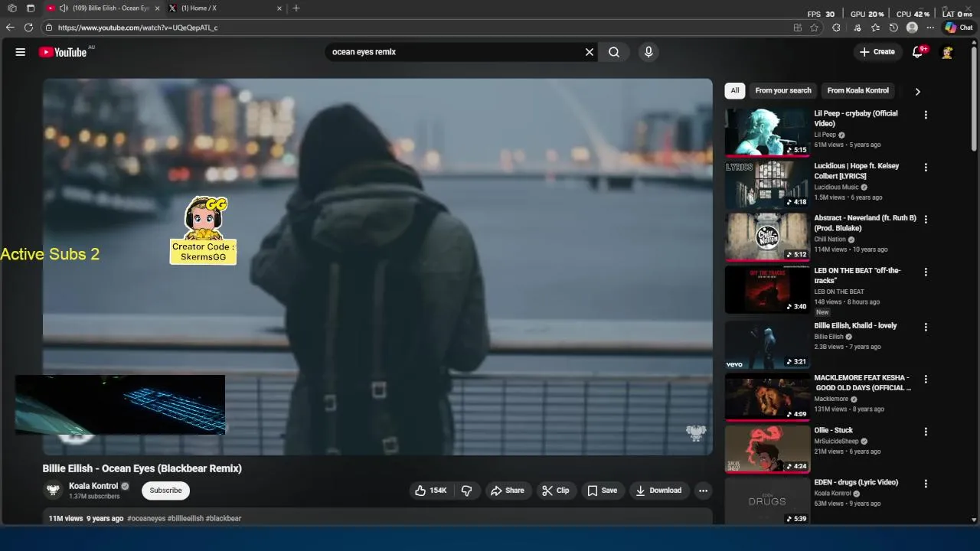Open a new browser tab
Screen dimensions: 980x551
pyautogui.click(x=296, y=8)
